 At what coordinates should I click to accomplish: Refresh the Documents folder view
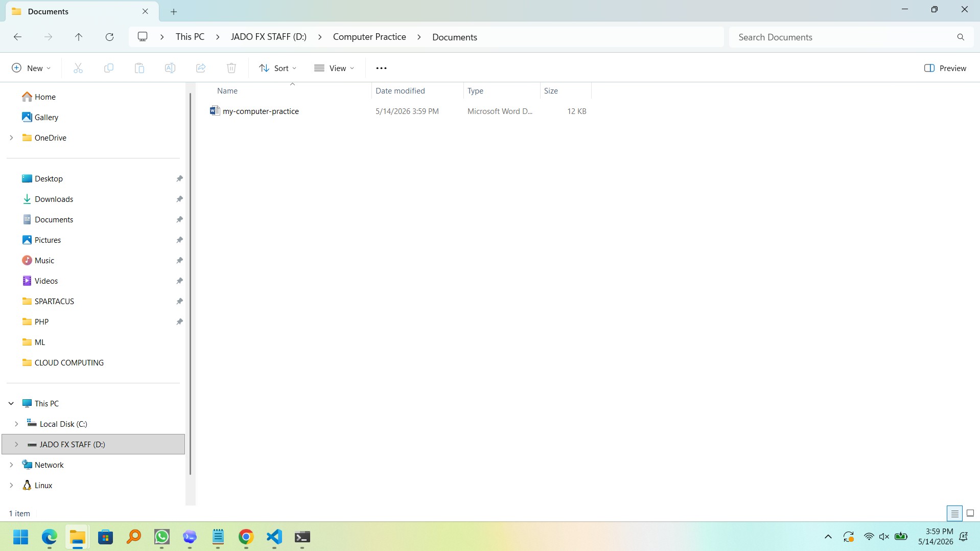109,37
